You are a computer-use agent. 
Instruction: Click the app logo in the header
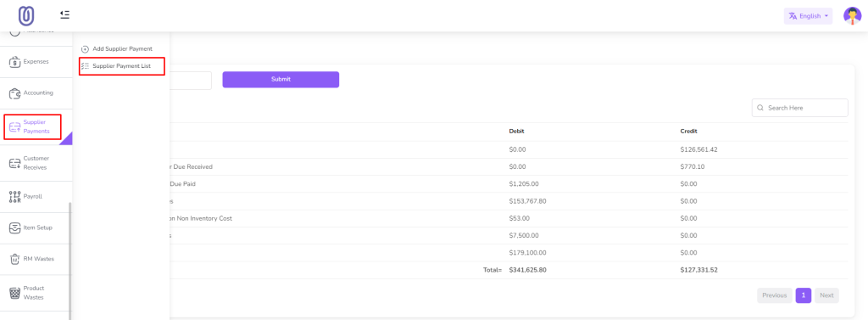click(x=26, y=15)
